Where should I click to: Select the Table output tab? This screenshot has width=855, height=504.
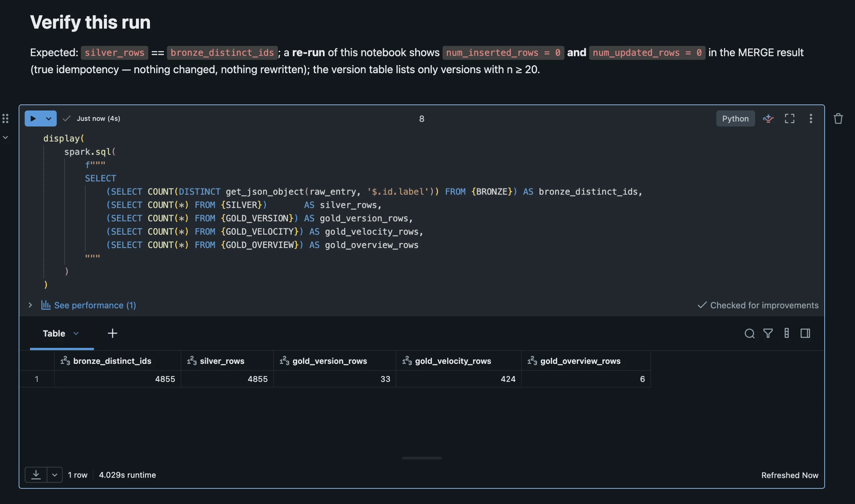tap(54, 333)
